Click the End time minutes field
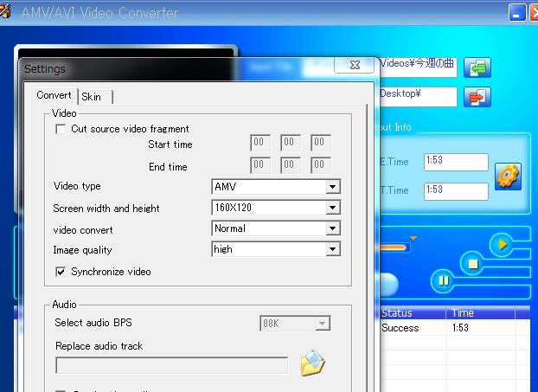This screenshot has width=538, height=392. (x=291, y=165)
